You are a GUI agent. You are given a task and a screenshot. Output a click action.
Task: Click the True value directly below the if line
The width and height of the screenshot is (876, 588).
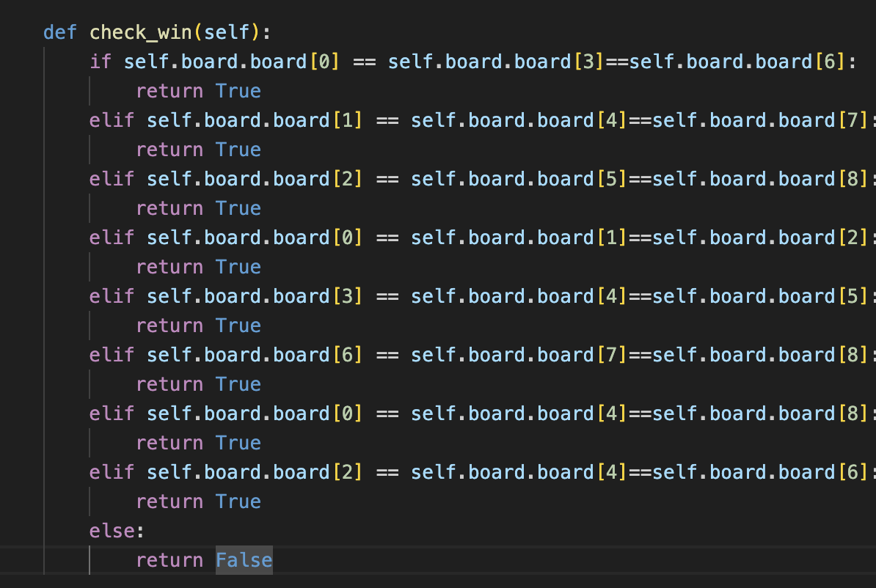tap(238, 91)
